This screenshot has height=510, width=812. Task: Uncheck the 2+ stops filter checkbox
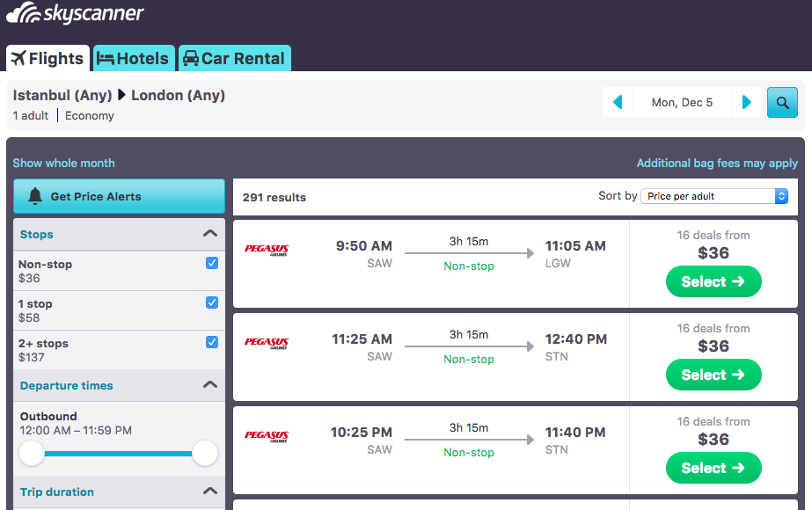[x=211, y=342]
